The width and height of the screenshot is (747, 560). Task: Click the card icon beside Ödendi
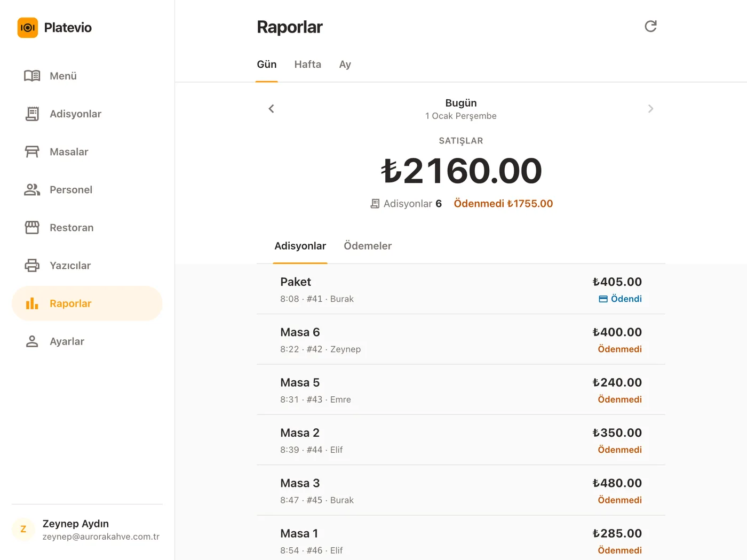point(603,299)
